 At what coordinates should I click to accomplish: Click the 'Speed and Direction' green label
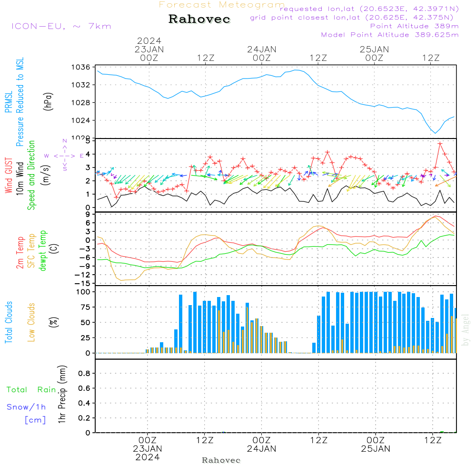pos(31,175)
